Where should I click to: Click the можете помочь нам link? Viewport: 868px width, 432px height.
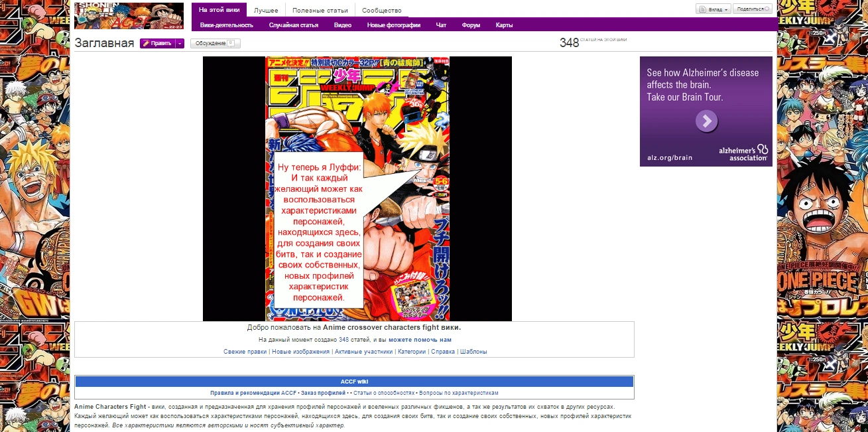(420, 340)
